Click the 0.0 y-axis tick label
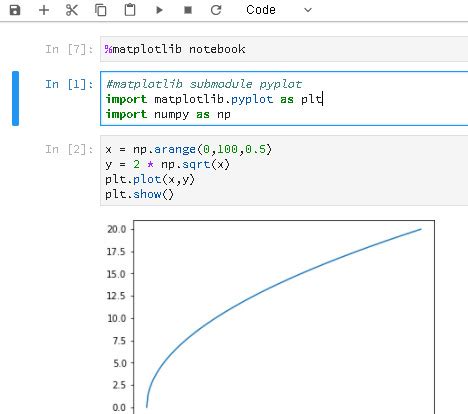 tap(119, 407)
